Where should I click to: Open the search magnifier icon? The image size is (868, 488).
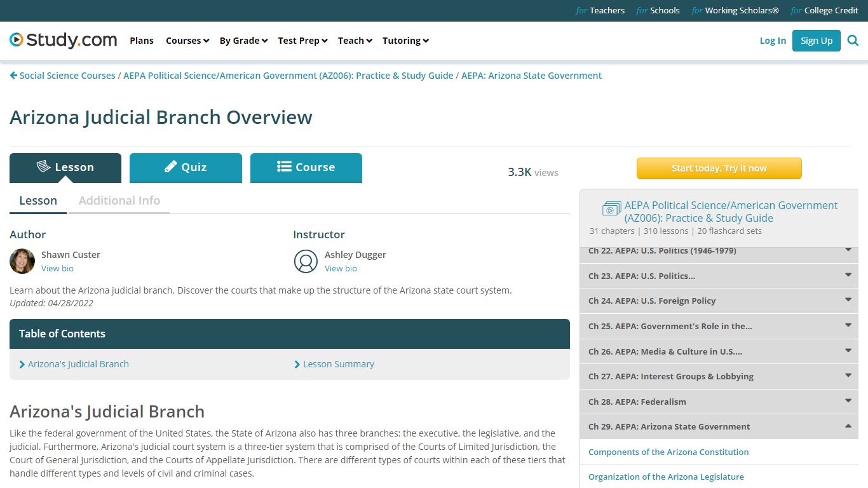pos(853,41)
